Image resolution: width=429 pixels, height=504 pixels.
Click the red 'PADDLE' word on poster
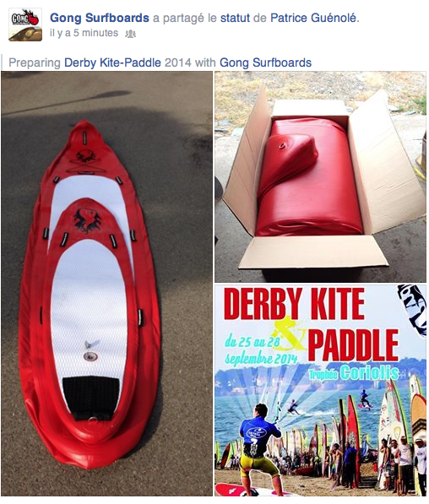(x=354, y=345)
